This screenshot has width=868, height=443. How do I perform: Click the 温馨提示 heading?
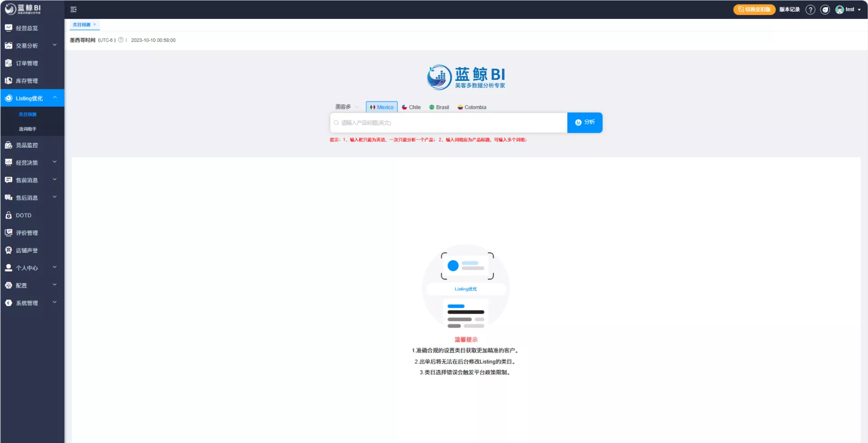coord(466,340)
